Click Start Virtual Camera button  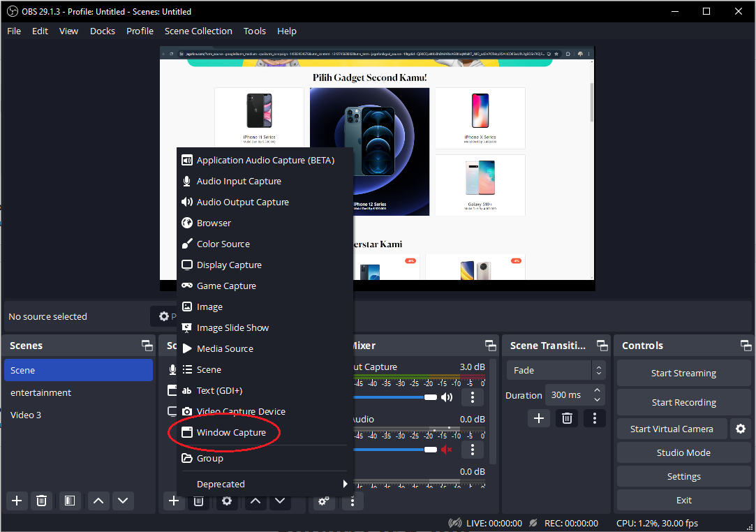coord(672,429)
